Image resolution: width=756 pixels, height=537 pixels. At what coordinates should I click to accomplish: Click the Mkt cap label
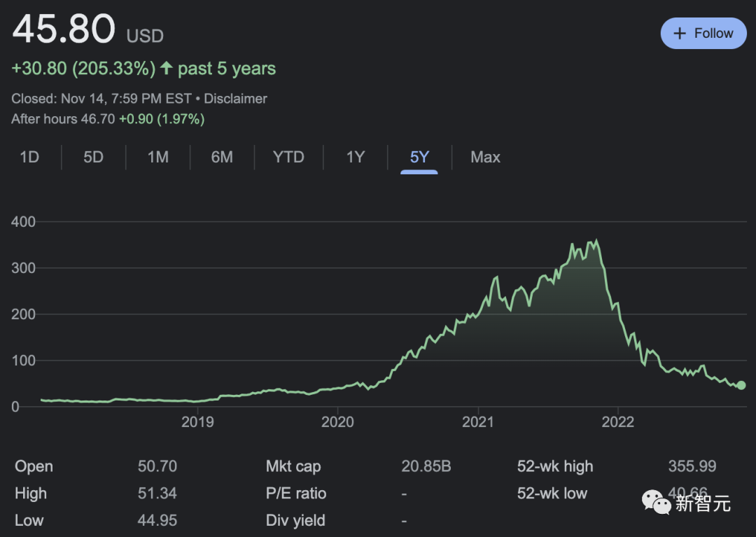293,466
